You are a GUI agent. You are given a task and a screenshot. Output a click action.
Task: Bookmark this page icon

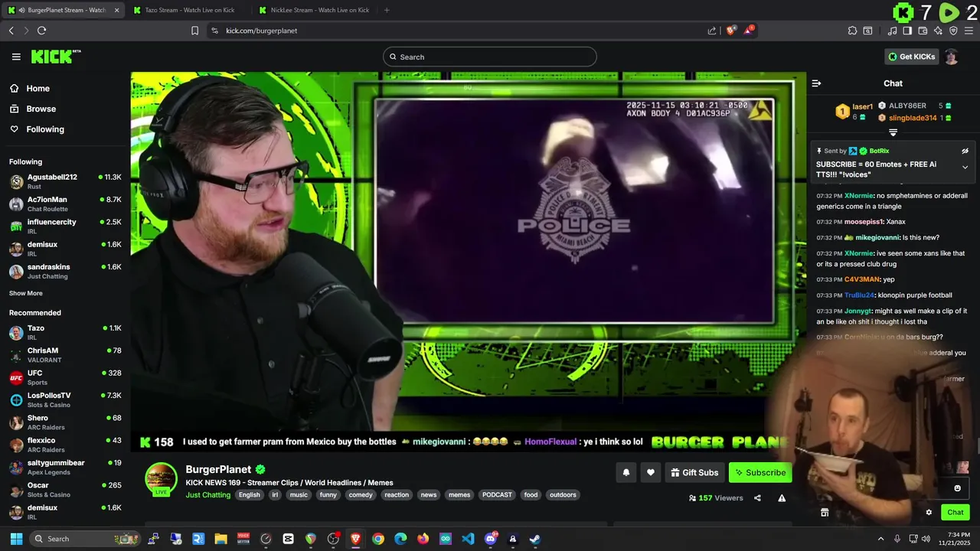point(194,31)
